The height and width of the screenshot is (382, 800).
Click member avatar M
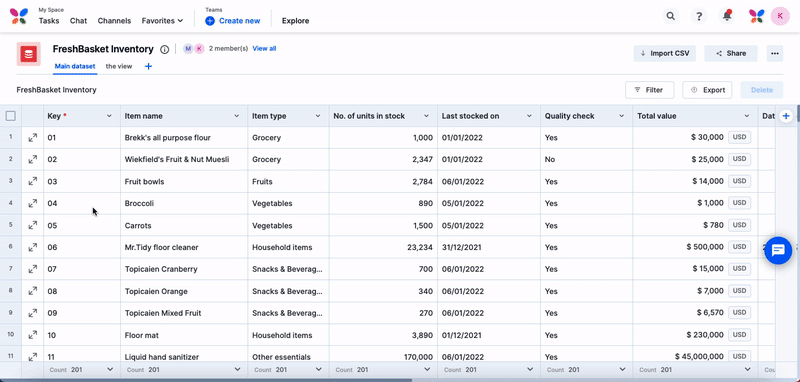[188, 49]
